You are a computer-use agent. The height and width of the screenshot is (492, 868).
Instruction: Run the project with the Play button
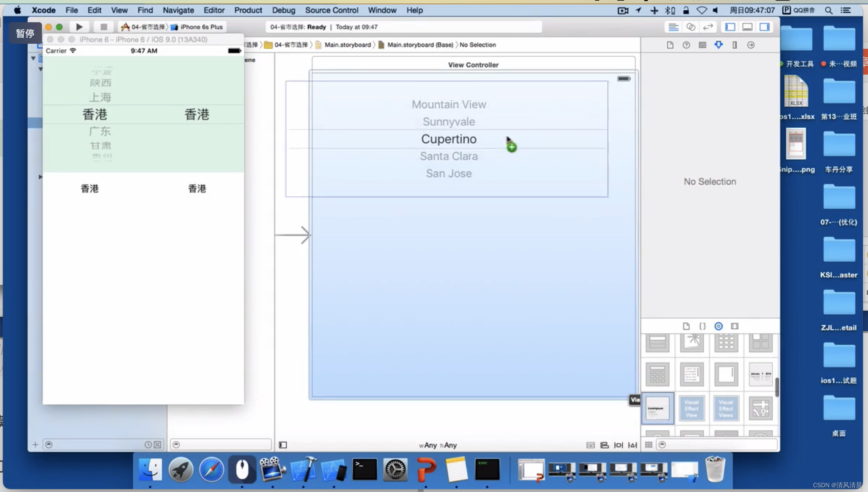[x=79, y=27]
